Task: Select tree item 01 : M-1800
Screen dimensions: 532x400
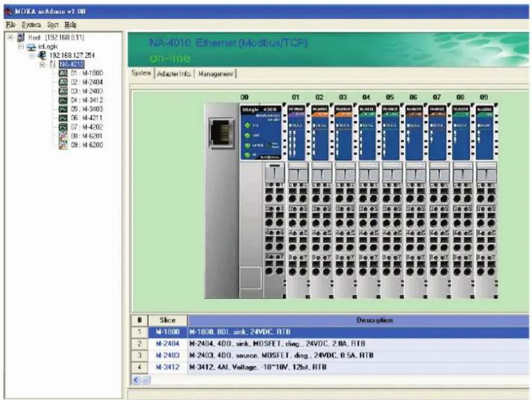Action: [87, 73]
